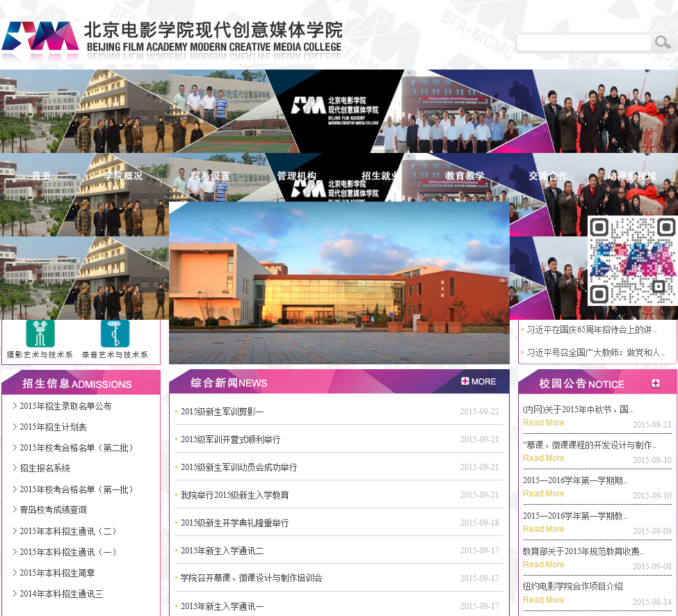Click the 招生信息 ADMISSIONS header
The image size is (678, 616).
(77, 383)
